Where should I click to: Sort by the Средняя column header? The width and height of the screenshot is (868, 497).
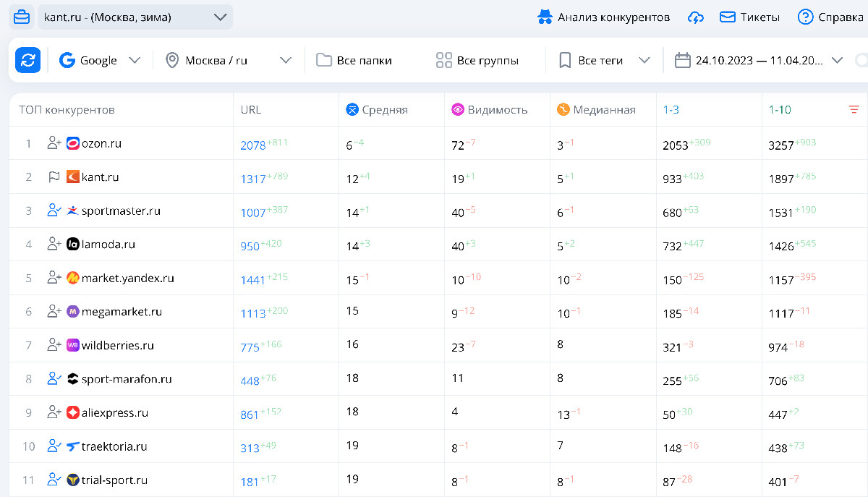click(377, 110)
